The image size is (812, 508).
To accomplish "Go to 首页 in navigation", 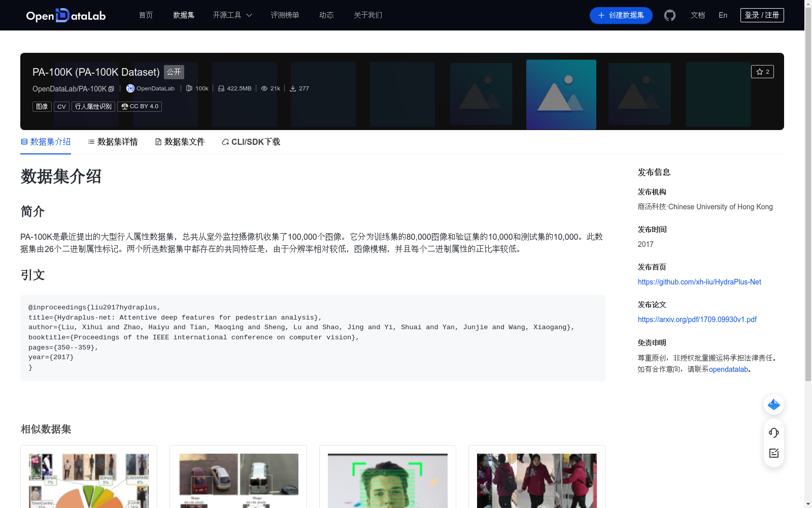I will (x=146, y=15).
